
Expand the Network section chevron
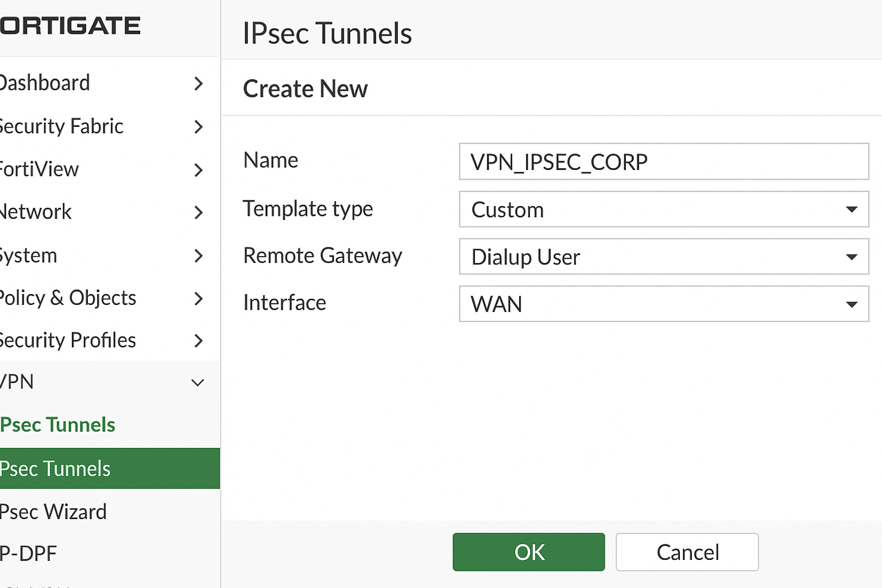[198, 212]
